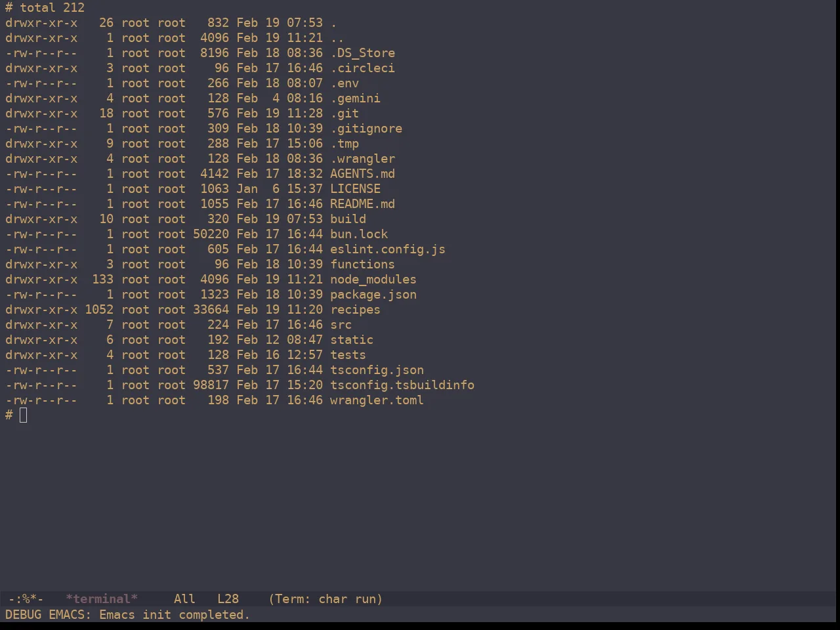This screenshot has height=630, width=840.
Task: Click the .gitignore file name
Action: 366,129
